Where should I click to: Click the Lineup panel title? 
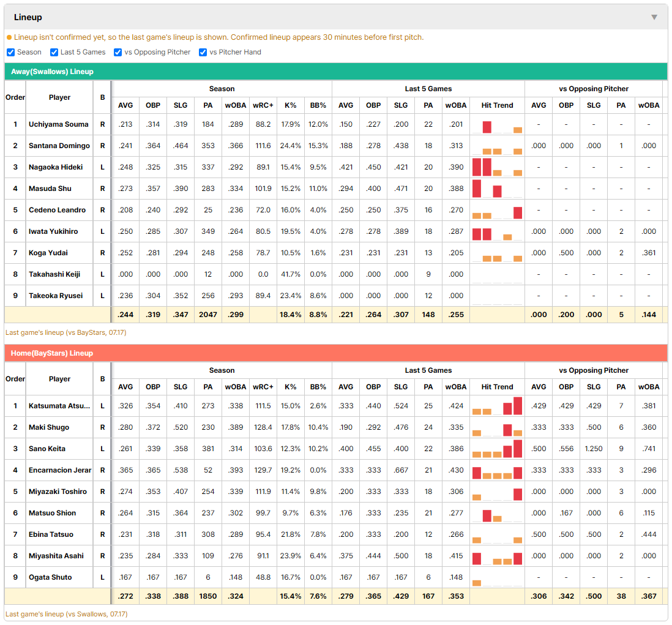[28, 17]
